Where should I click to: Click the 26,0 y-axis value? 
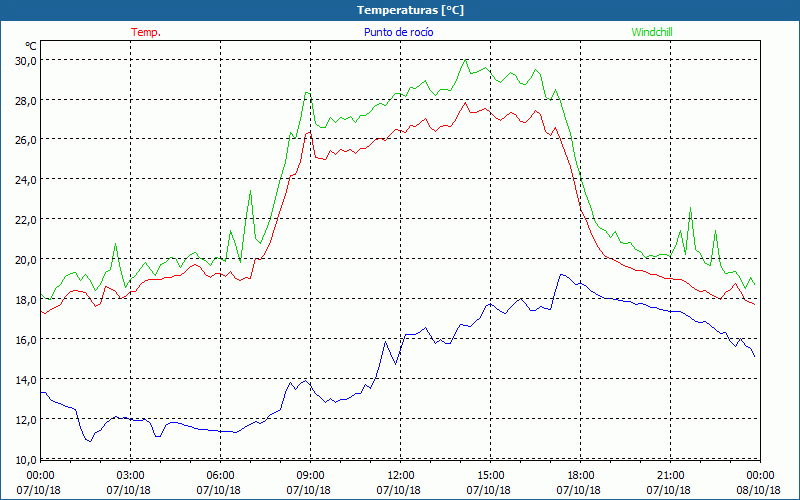pyautogui.click(x=26, y=140)
